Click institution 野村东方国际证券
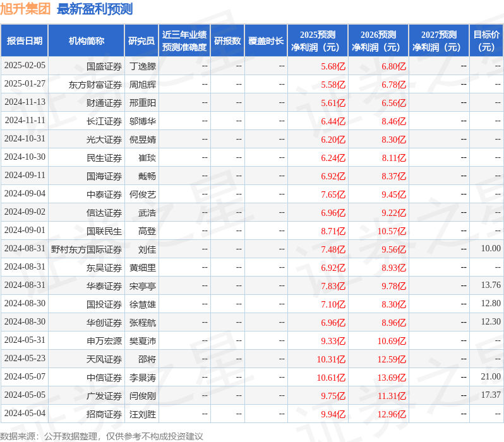504x442 pixels. (87, 250)
